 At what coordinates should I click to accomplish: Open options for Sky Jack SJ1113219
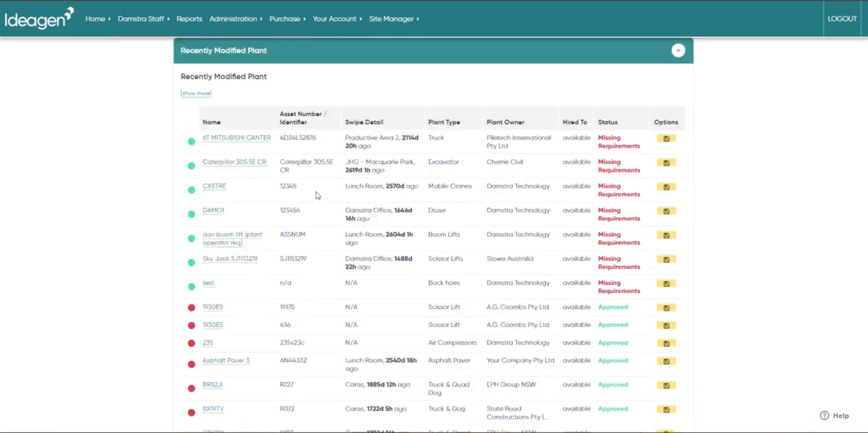666,260
